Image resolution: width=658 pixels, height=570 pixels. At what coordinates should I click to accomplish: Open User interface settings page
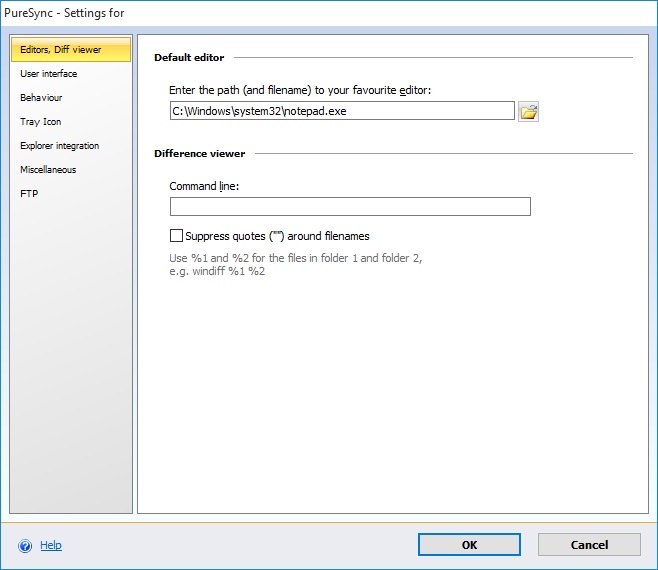(71, 73)
